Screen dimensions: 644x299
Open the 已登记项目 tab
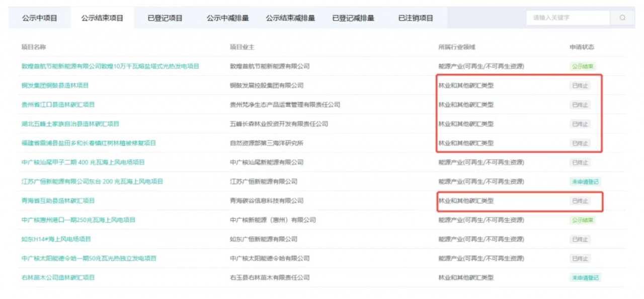click(165, 18)
